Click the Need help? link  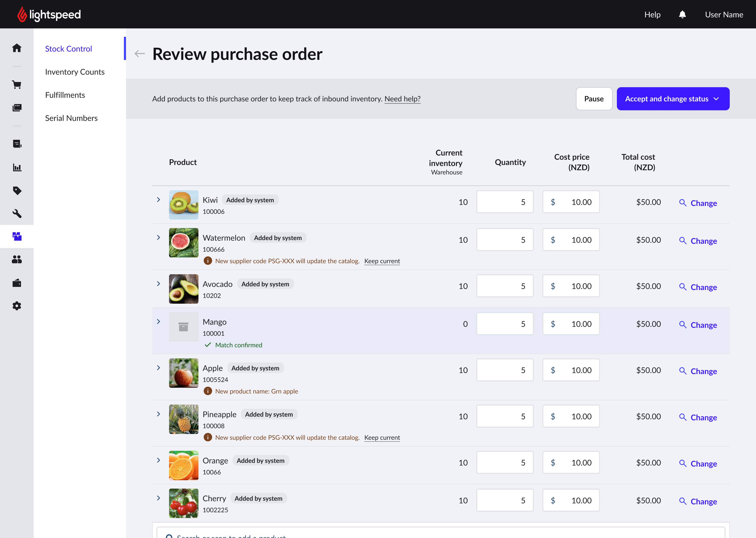(402, 99)
